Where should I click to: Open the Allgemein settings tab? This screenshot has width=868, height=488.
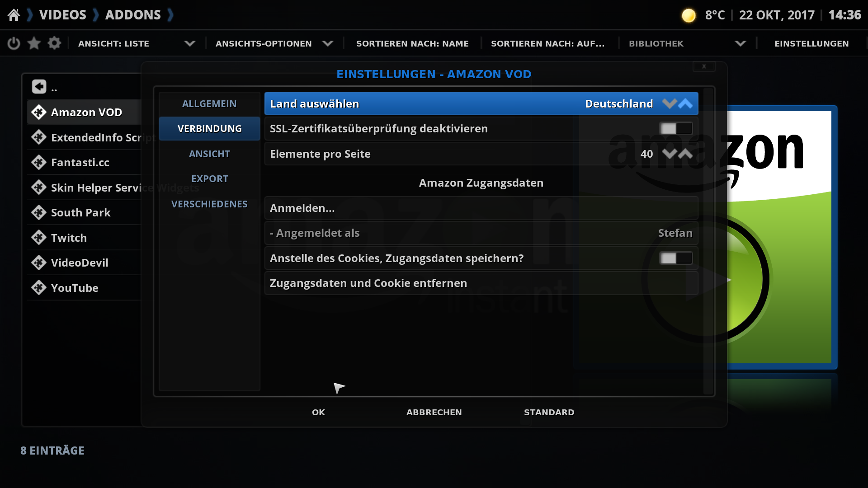[x=209, y=103]
